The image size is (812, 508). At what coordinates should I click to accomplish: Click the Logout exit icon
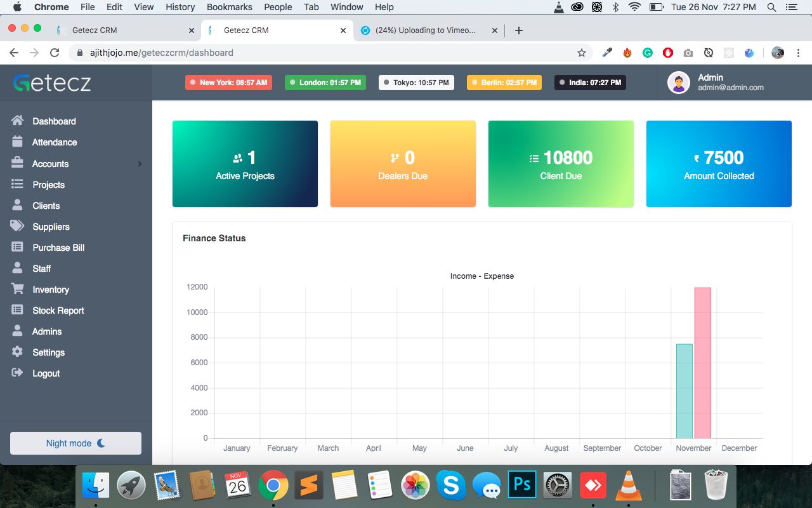[17, 373]
